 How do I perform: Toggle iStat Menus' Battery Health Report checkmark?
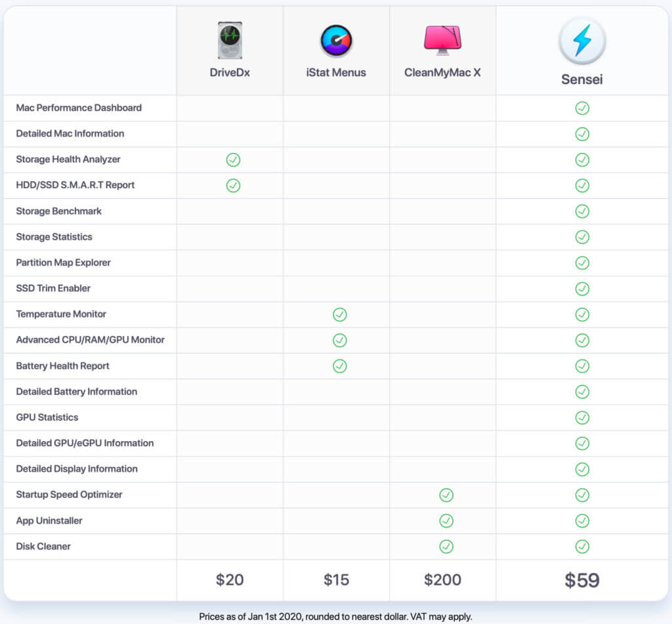(x=339, y=366)
